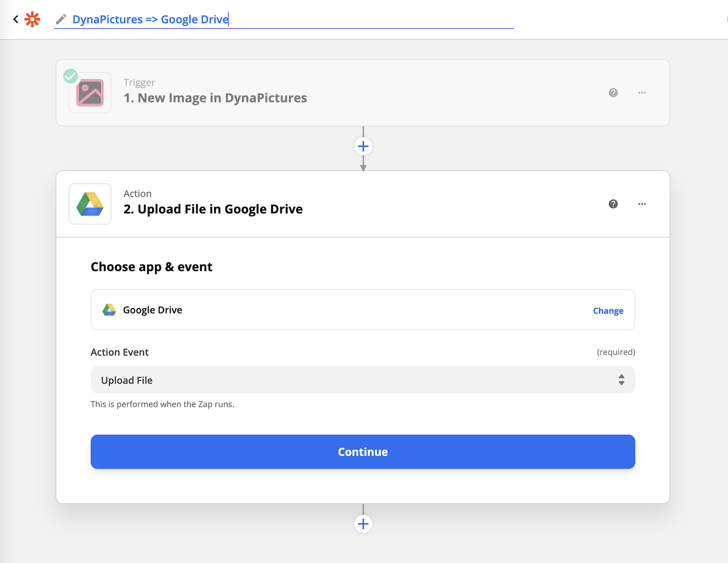The height and width of the screenshot is (563, 728).
Task: Select the Trigger step titled New Image in DynaPictures
Action: pyautogui.click(x=215, y=98)
